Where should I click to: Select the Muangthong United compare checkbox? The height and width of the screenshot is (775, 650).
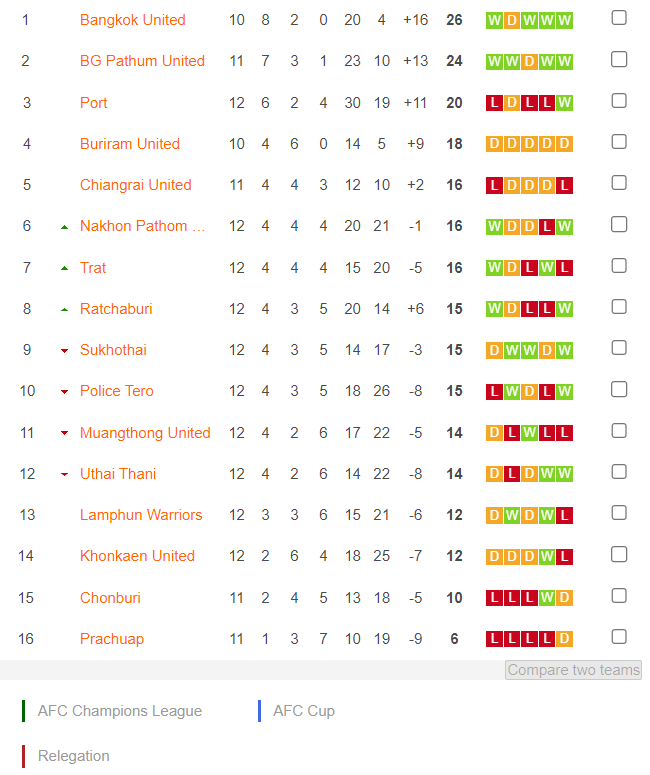[619, 431]
